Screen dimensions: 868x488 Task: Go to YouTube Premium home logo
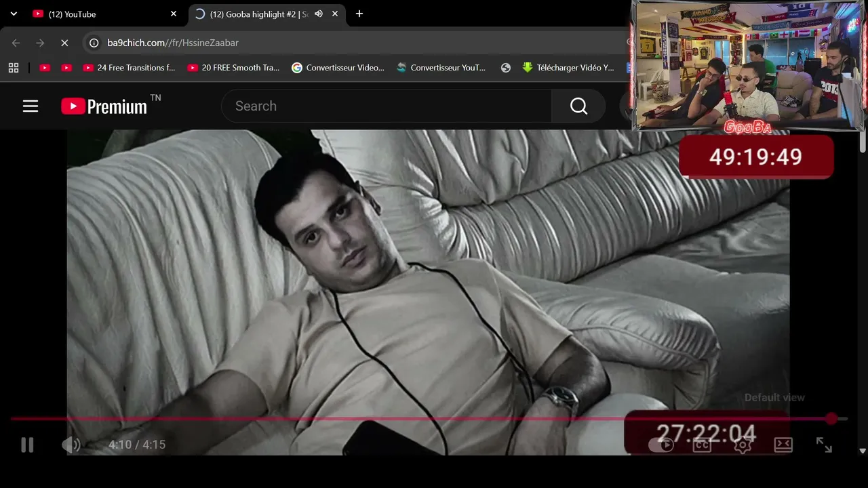[x=104, y=106]
